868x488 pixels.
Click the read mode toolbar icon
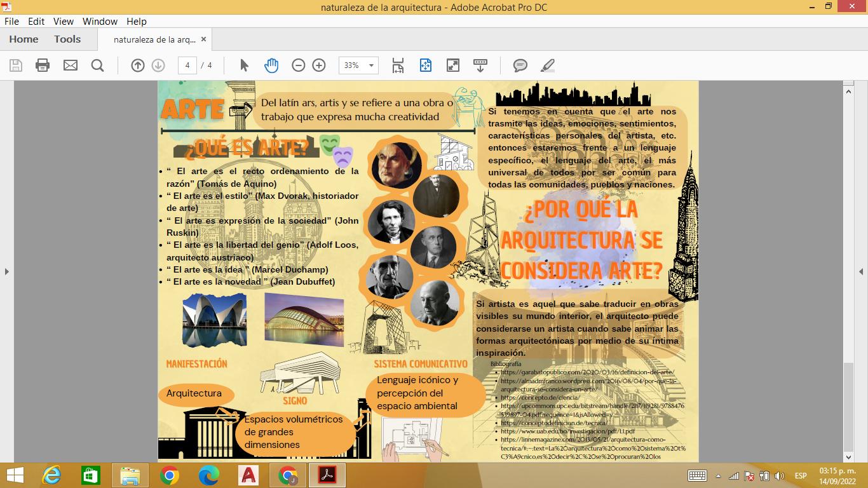tap(480, 65)
